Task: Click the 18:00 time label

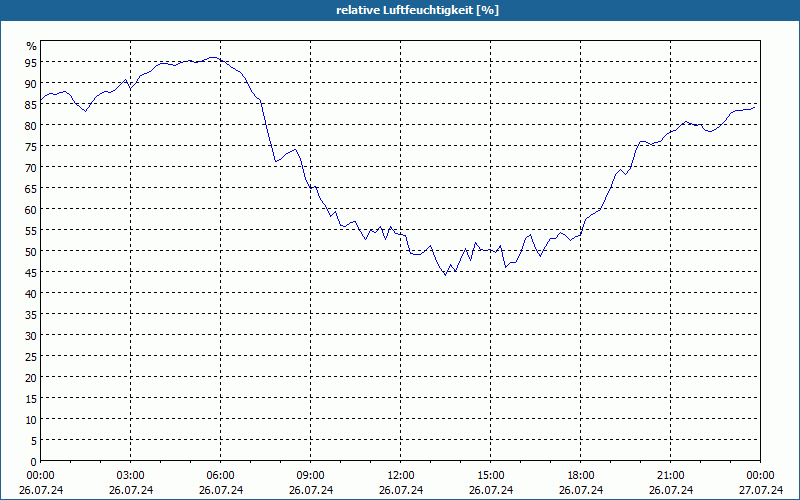Action: pyautogui.click(x=581, y=476)
